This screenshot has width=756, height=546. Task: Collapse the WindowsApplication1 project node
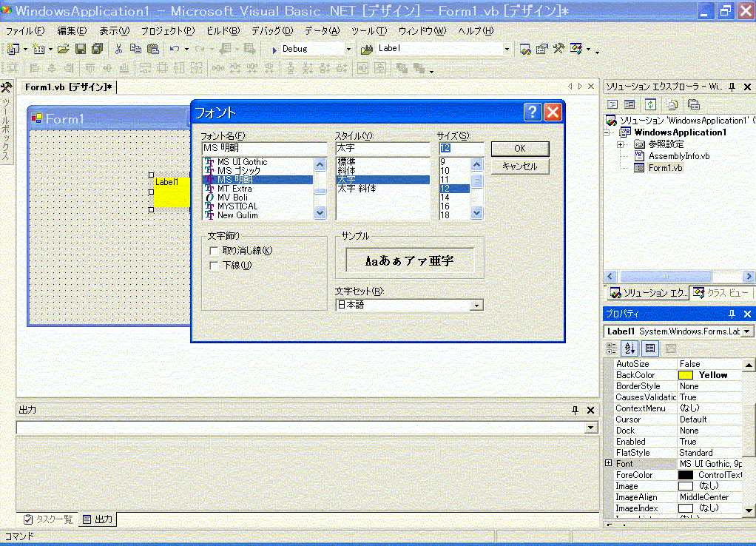coord(607,132)
